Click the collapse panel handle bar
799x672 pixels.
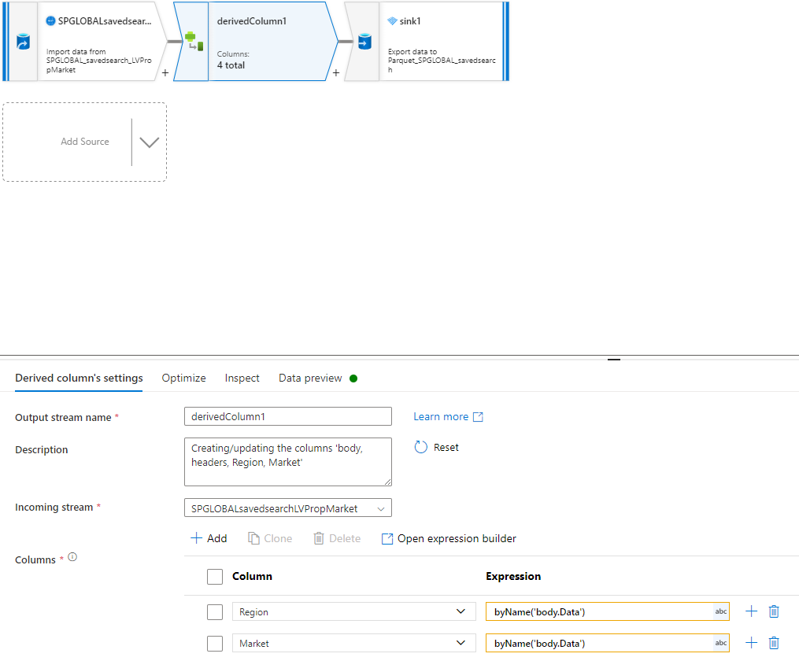coord(614,359)
